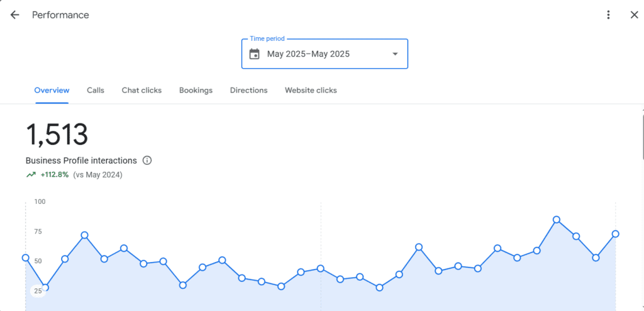Click the highest peak data point on chart
Viewport: 644px width, 311px height.
pos(557,220)
